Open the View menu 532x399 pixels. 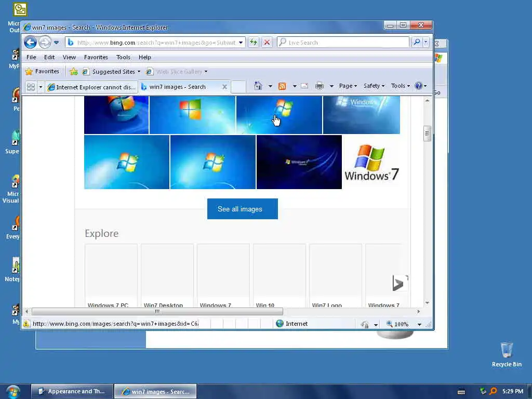point(69,57)
